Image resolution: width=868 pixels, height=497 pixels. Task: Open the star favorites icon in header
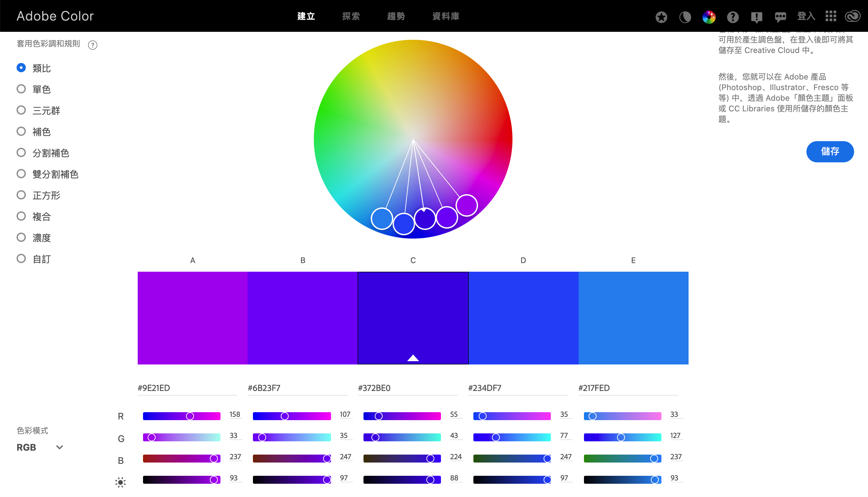661,17
